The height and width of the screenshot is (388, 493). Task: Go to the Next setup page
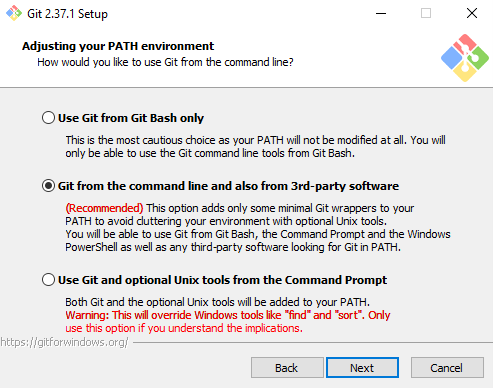pos(362,368)
